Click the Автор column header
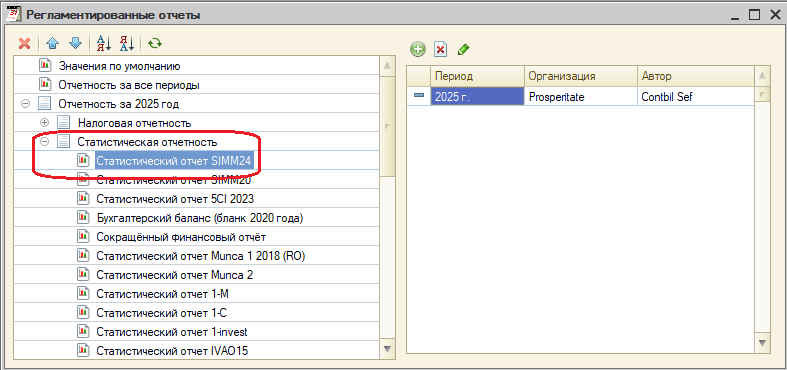Image resolution: width=787 pixels, height=370 pixels. point(695,76)
